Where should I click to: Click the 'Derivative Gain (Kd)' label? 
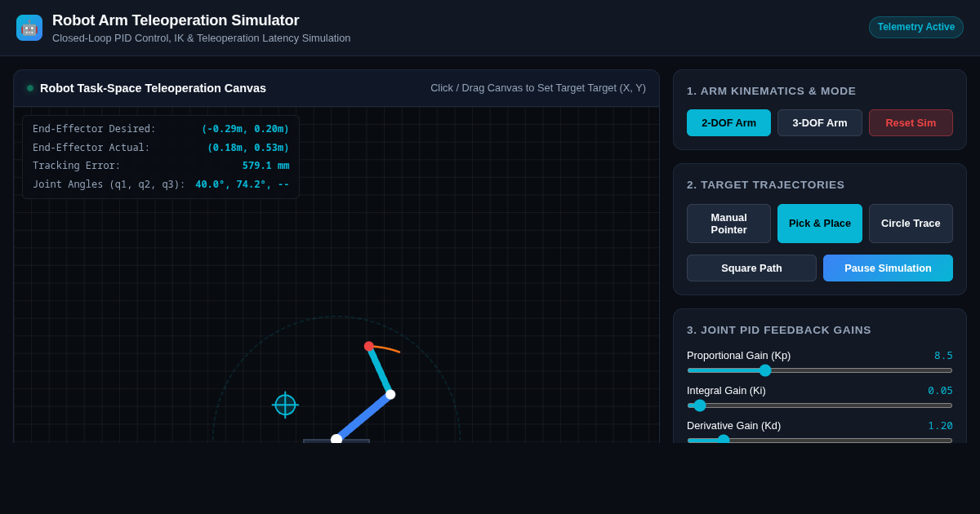point(733,426)
